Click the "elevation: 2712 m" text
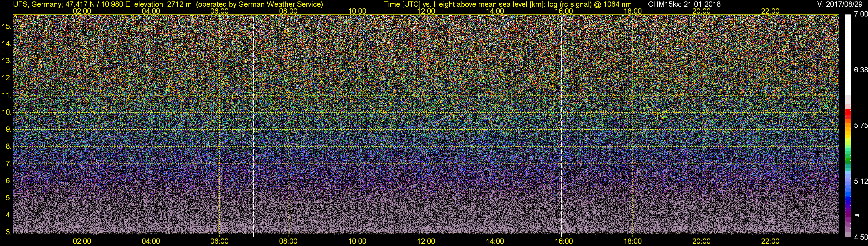Screen dimensions: 868x246 coord(163,4)
